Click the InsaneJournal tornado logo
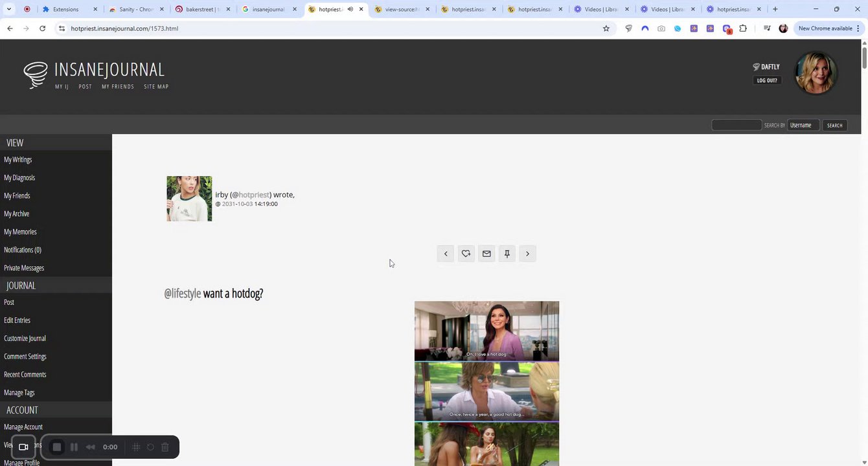This screenshot has height=466, width=868. coord(36,75)
